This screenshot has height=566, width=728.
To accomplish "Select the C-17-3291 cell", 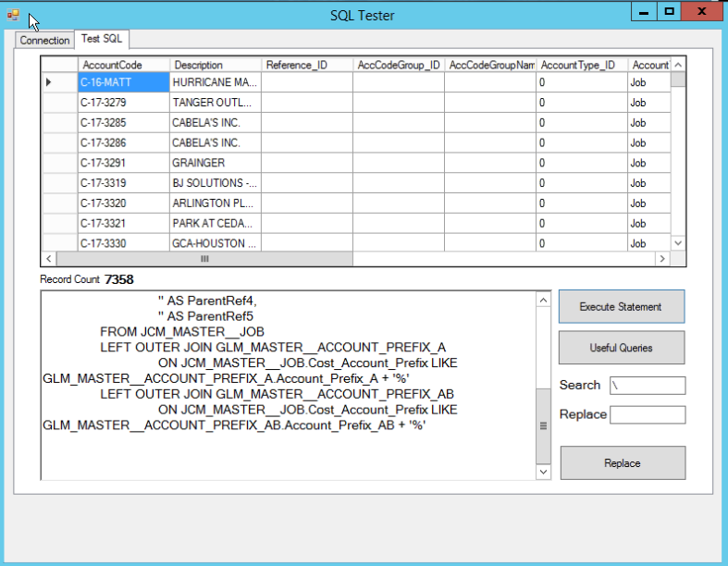I will click(x=124, y=163).
